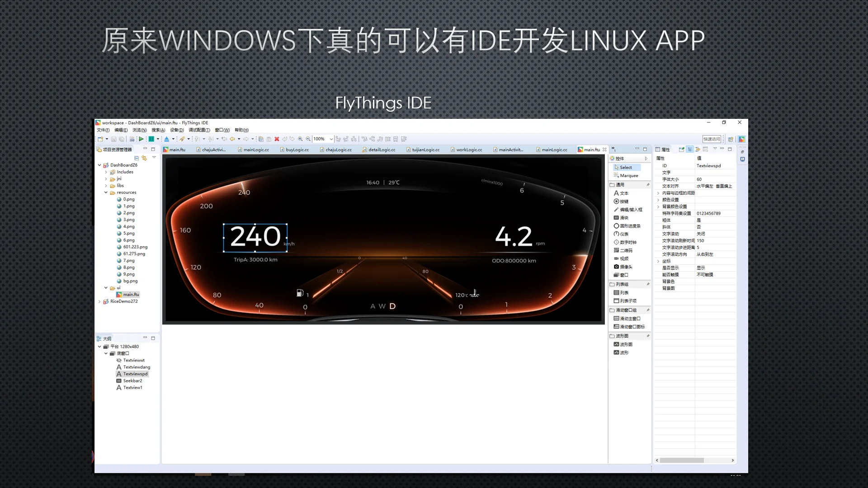Switch to the workLogic.cc editor tab
The image size is (868, 488).
point(466,150)
